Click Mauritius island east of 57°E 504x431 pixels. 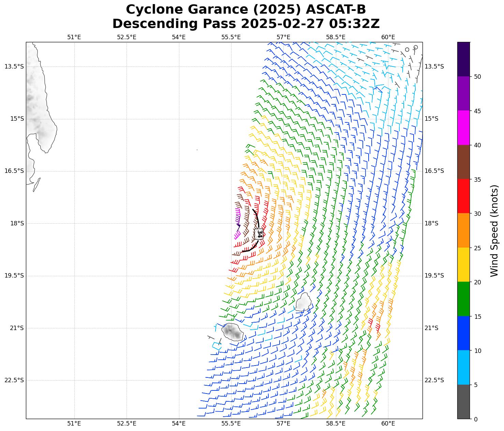tap(303, 302)
